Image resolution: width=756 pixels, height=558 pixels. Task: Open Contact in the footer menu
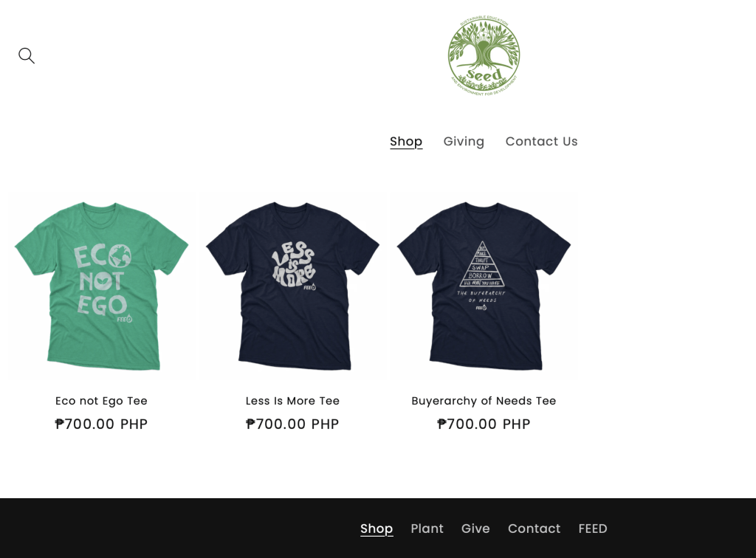tap(535, 528)
